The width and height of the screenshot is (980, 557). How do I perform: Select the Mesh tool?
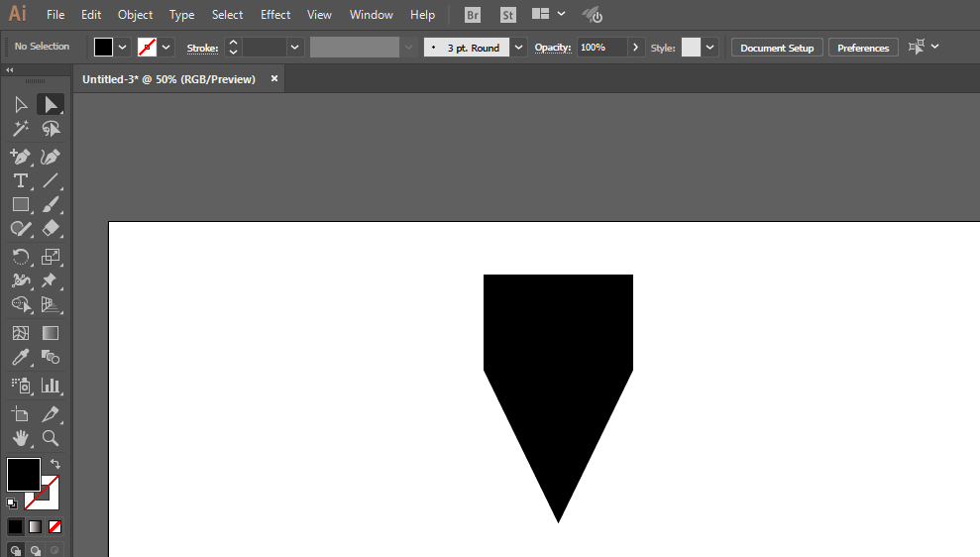pyautogui.click(x=21, y=333)
